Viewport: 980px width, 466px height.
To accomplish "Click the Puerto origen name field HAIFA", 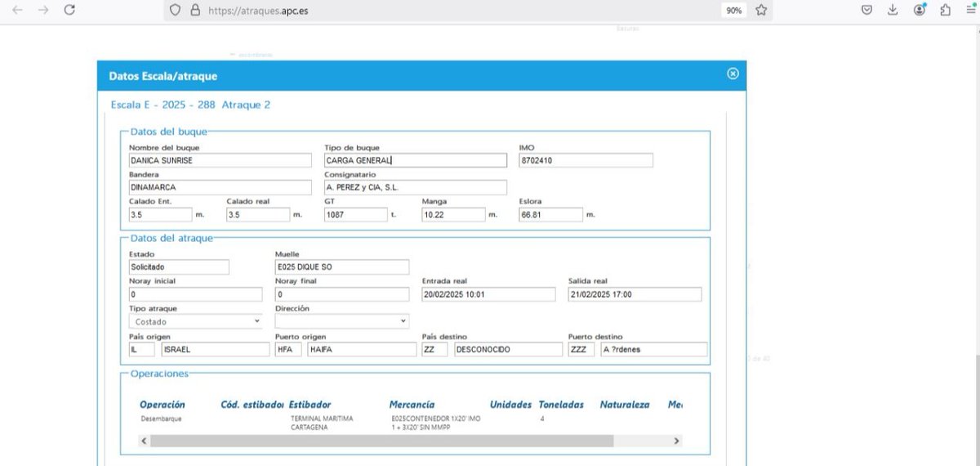I will point(362,349).
